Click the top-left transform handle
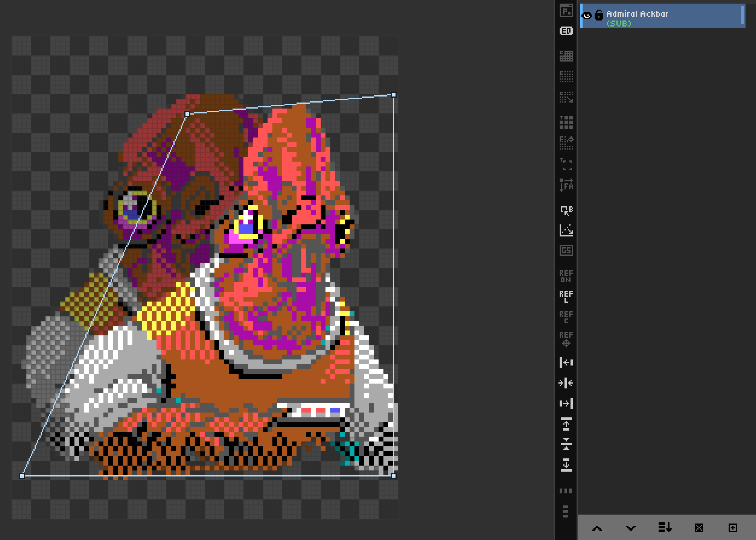Image resolution: width=756 pixels, height=540 pixels. click(x=187, y=114)
